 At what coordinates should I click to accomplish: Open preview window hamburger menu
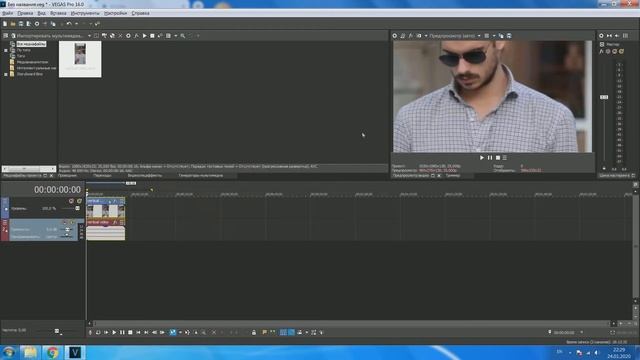coord(505,158)
